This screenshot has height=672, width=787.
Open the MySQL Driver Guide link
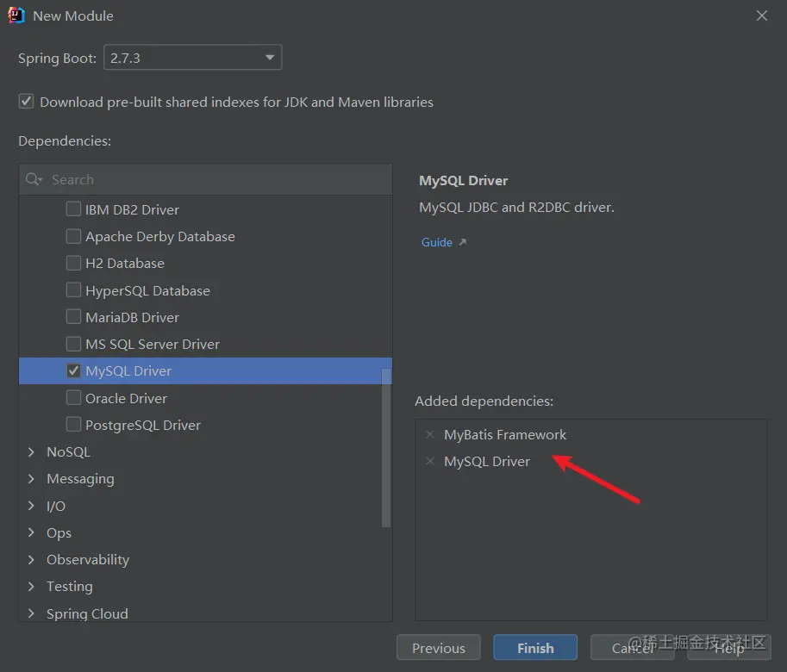click(x=437, y=242)
